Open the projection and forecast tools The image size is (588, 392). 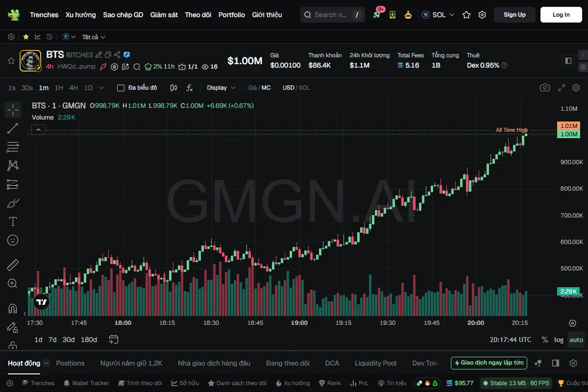[13, 184]
